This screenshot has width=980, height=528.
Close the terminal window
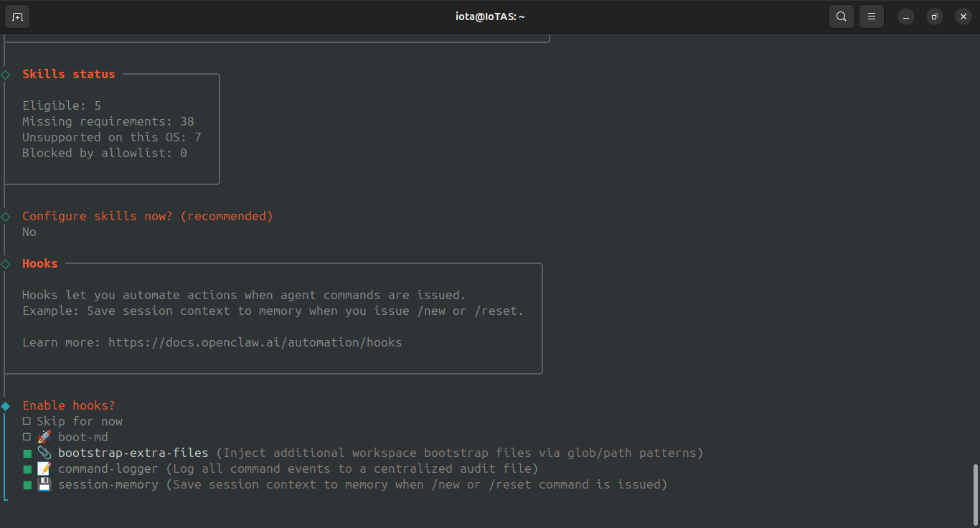pos(963,16)
